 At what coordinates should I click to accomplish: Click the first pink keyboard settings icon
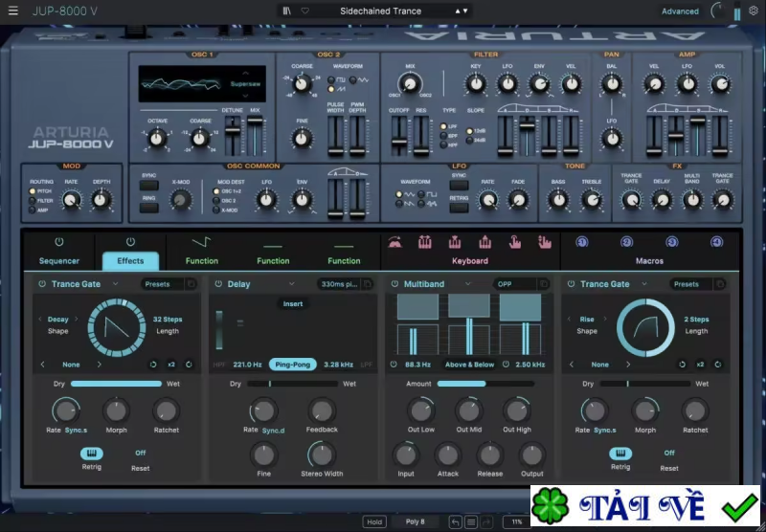tap(394, 242)
